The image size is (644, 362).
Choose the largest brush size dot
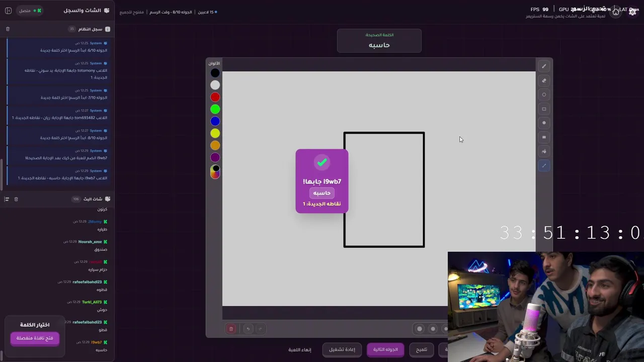pos(420,329)
